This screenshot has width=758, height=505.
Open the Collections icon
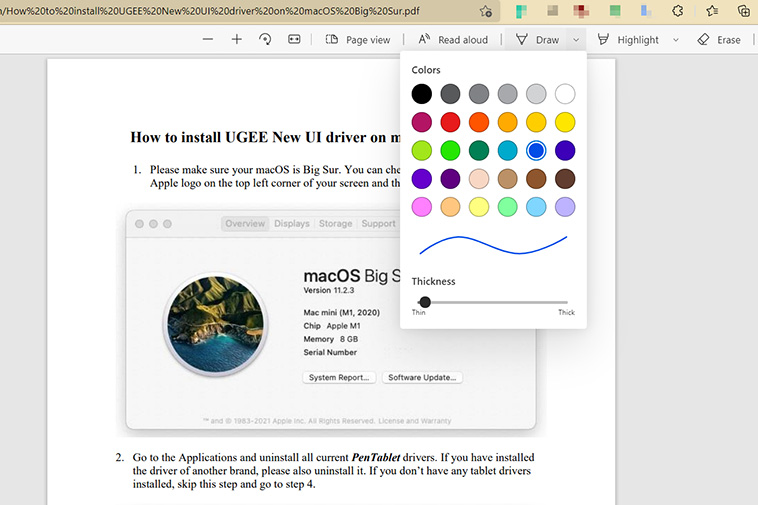pyautogui.click(x=743, y=11)
